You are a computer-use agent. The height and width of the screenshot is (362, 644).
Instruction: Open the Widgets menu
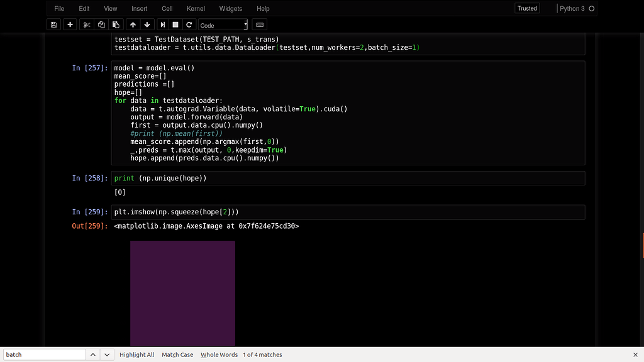(230, 9)
